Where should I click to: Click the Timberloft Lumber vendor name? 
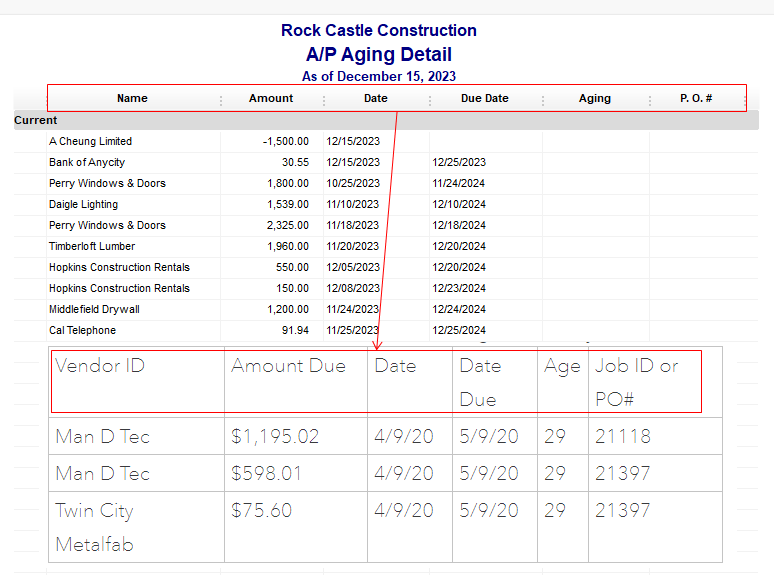tap(92, 246)
